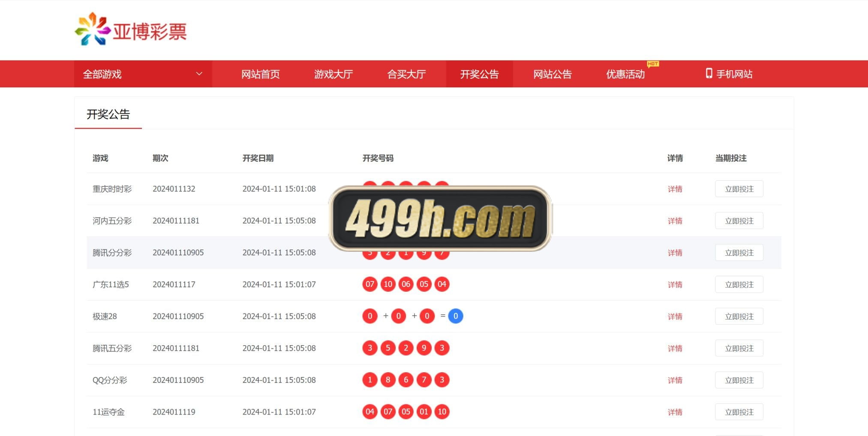This screenshot has height=436, width=868.
Task: Open the 手机网站 link
Action: click(734, 74)
